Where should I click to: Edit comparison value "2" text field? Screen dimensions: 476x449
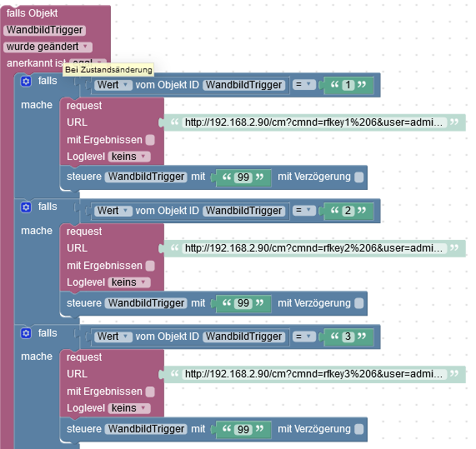(x=348, y=211)
